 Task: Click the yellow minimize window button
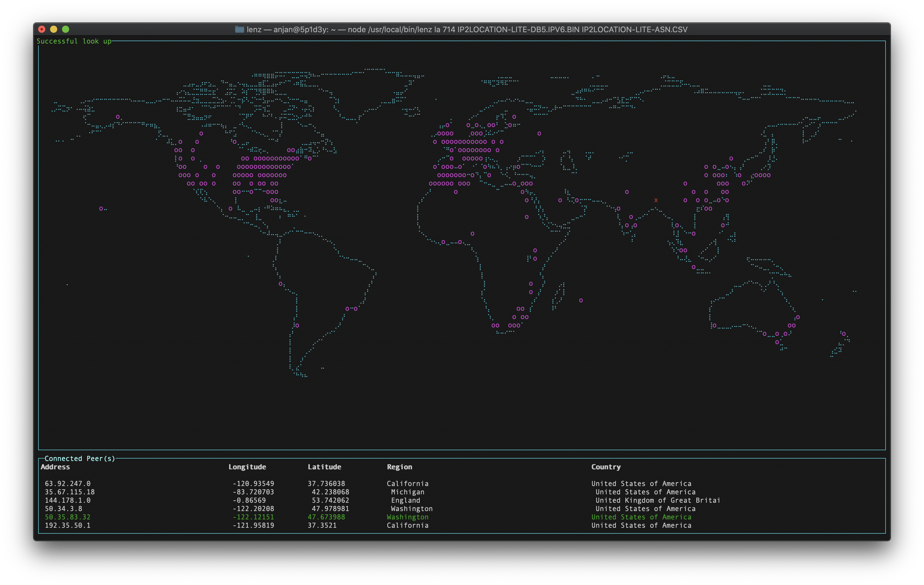[x=54, y=29]
